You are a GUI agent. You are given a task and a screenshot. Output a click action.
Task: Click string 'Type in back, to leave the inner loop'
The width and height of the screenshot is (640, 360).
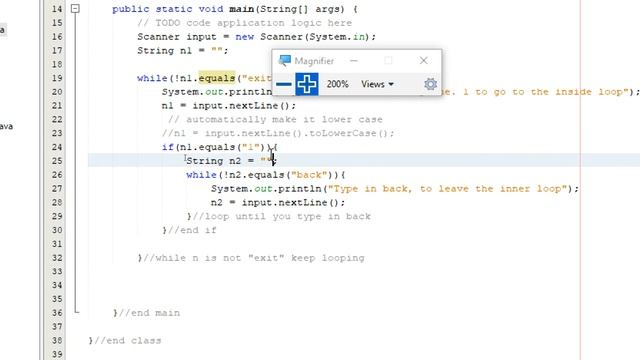tap(448, 189)
